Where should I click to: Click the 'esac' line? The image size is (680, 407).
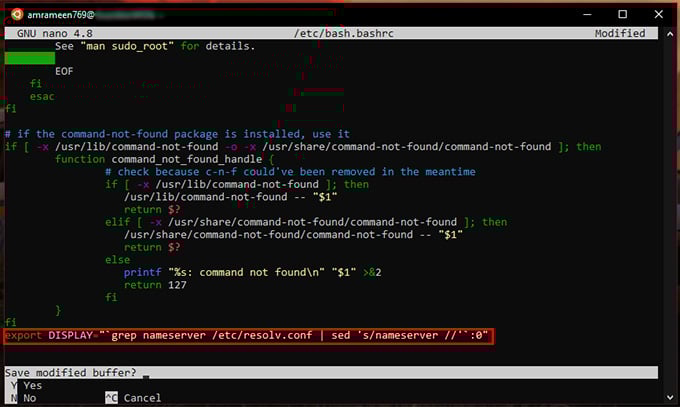[x=42, y=96]
